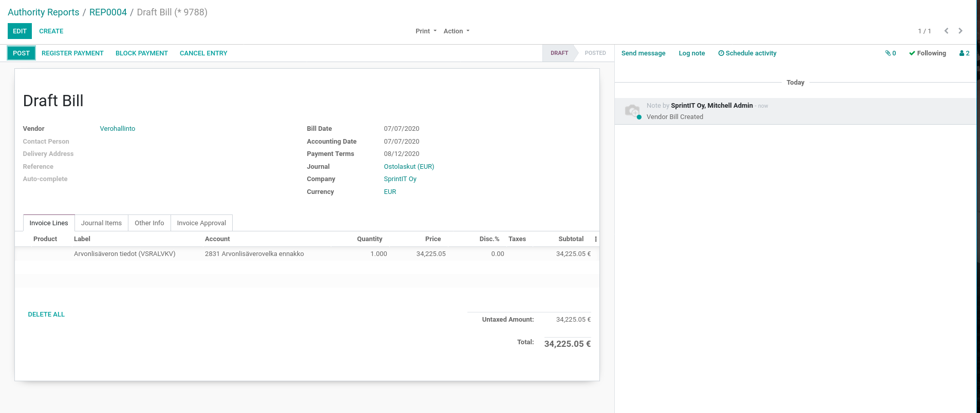The width and height of the screenshot is (980, 413).
Task: Open column options kebab menu in table
Action: (x=595, y=239)
